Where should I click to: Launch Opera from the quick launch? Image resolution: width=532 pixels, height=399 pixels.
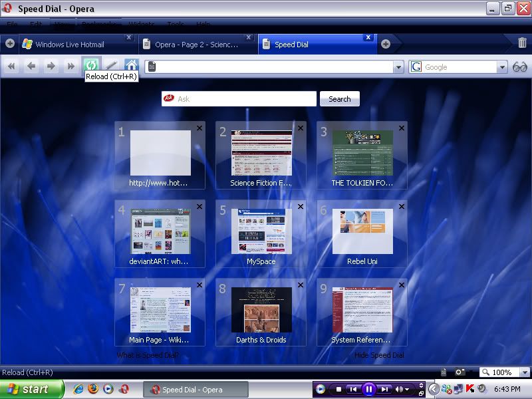124,389
